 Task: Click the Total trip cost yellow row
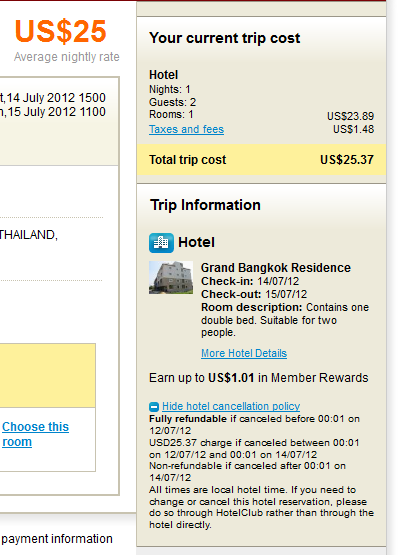click(261, 160)
